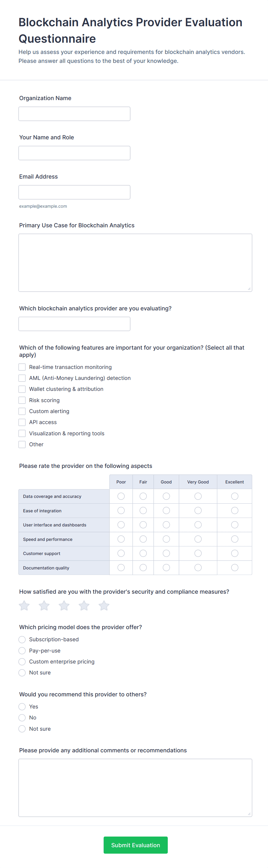Choose the third star rating

pos(64,605)
